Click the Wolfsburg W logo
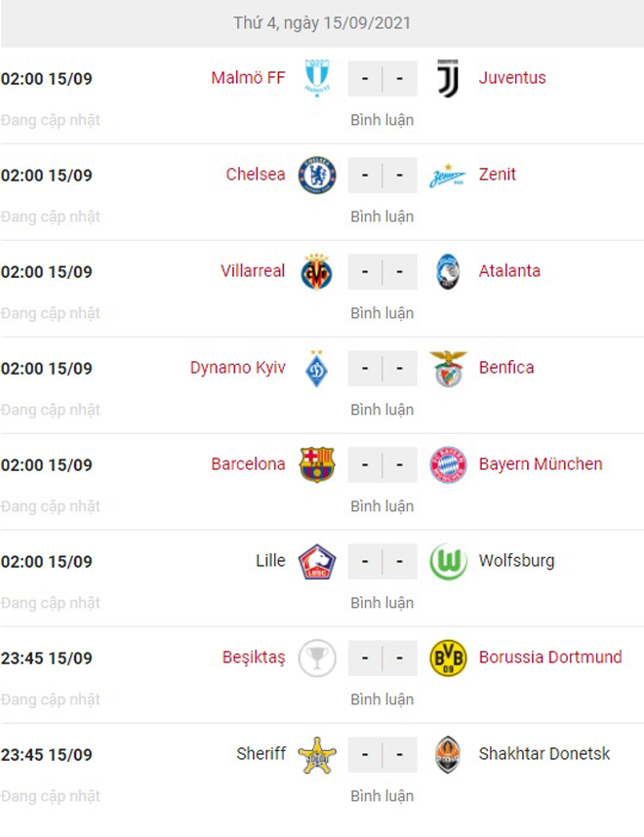The height and width of the screenshot is (837, 644). point(448,562)
